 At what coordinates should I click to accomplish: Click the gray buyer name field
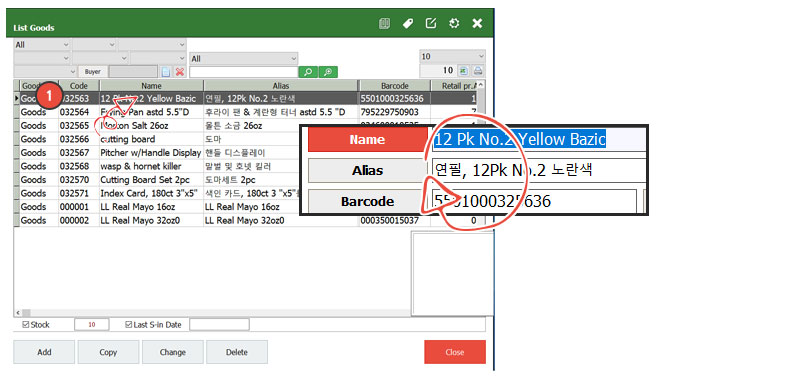[133, 72]
